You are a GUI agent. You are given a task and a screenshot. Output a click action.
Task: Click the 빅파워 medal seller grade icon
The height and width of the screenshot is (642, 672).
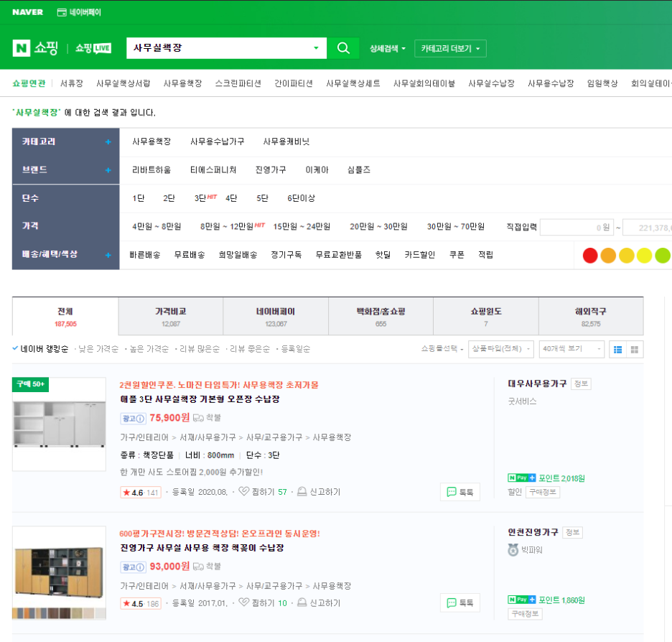click(x=513, y=549)
